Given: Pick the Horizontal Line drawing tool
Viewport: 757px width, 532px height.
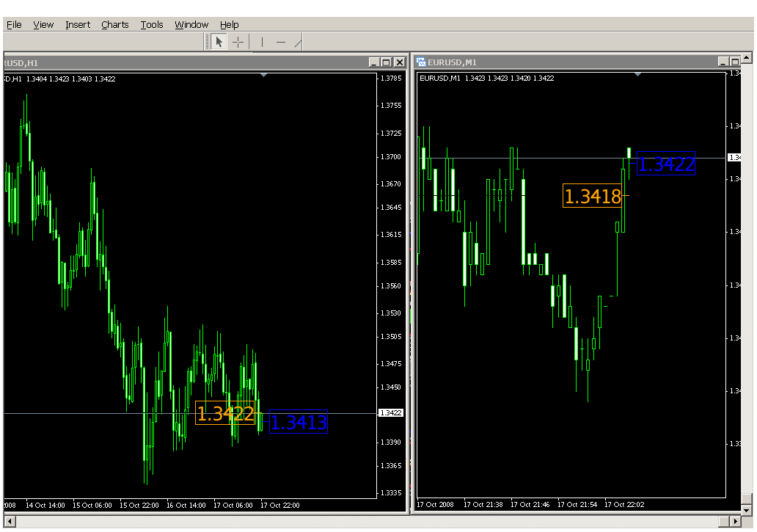Looking at the screenshot, I should coord(281,42).
